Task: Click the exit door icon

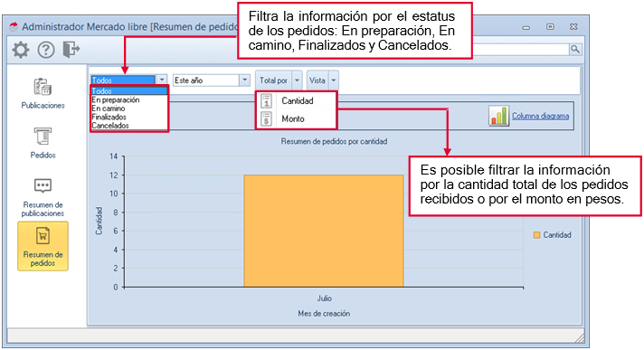Action: pos(71,50)
